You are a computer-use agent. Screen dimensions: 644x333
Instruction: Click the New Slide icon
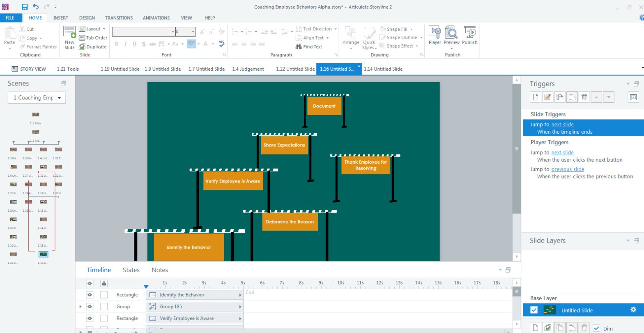point(70,33)
